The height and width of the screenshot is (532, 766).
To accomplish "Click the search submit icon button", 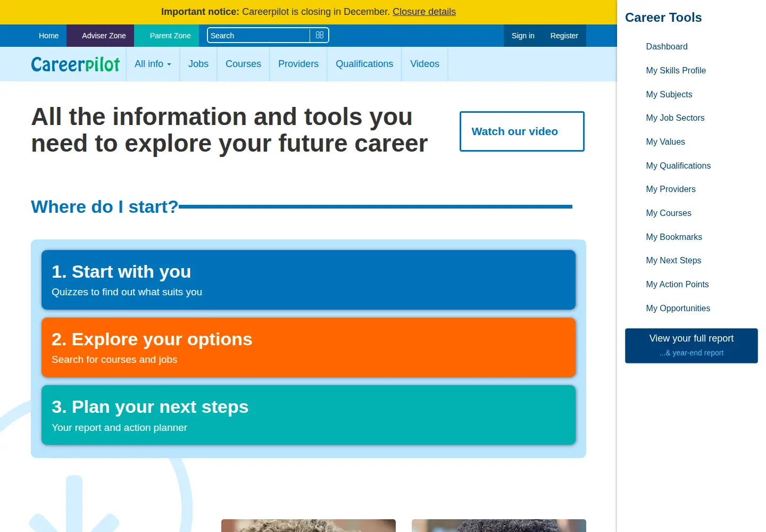I will (x=319, y=35).
